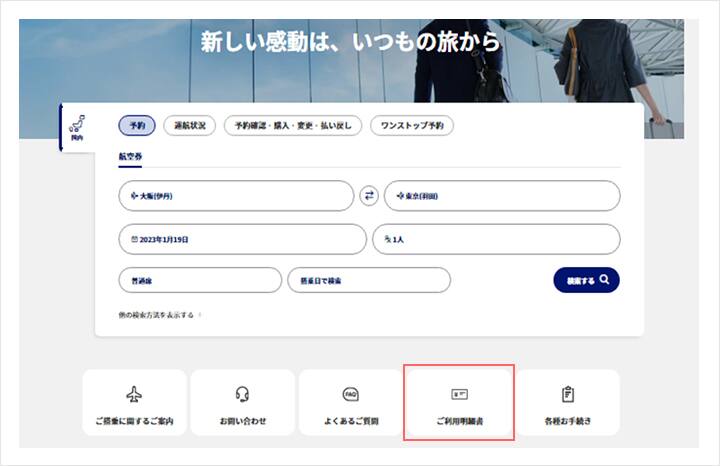Switch to ワンストップ予約 tab
The height and width of the screenshot is (466, 720).
tap(412, 126)
